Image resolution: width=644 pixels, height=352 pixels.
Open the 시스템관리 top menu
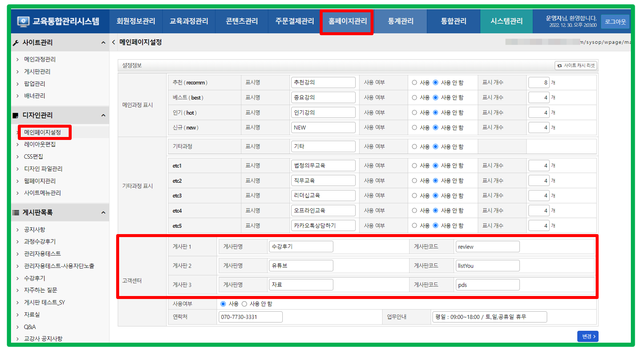tap(506, 21)
